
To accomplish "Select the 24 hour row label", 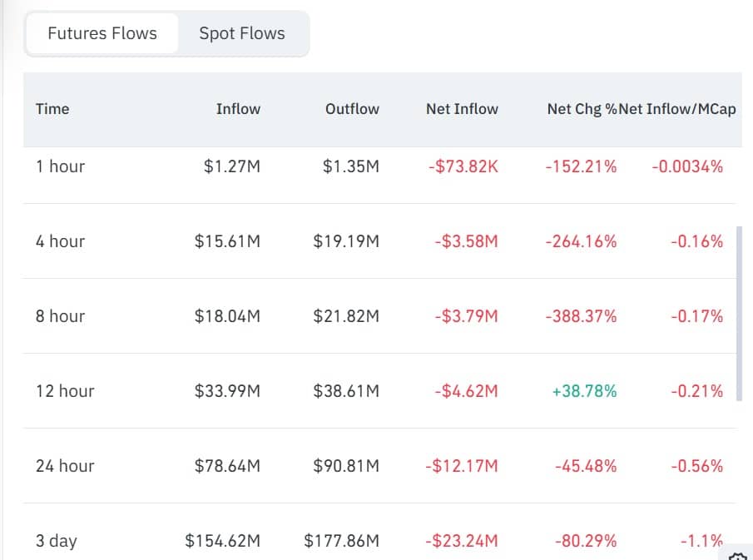I will [65, 466].
